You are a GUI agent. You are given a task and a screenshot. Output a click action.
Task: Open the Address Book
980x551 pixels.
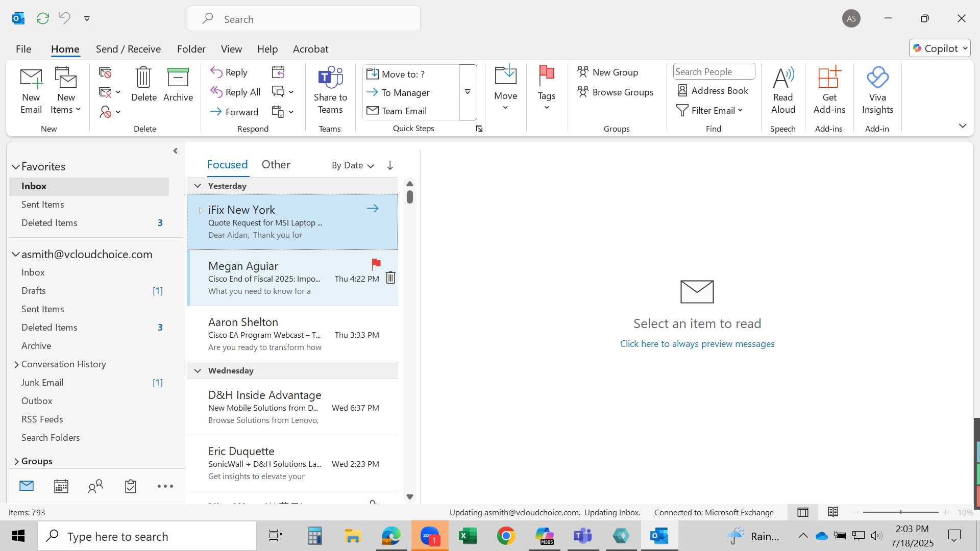pos(713,91)
